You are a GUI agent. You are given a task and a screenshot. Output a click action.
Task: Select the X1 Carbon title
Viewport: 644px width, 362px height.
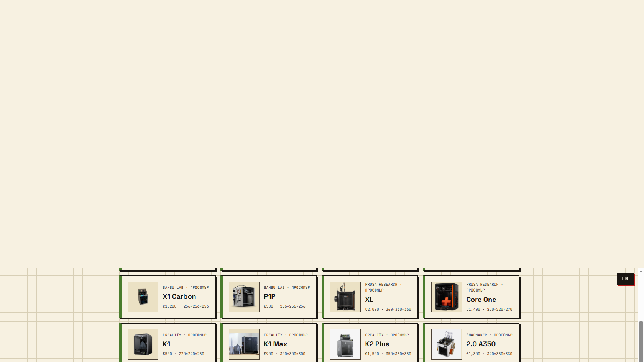[x=179, y=296]
